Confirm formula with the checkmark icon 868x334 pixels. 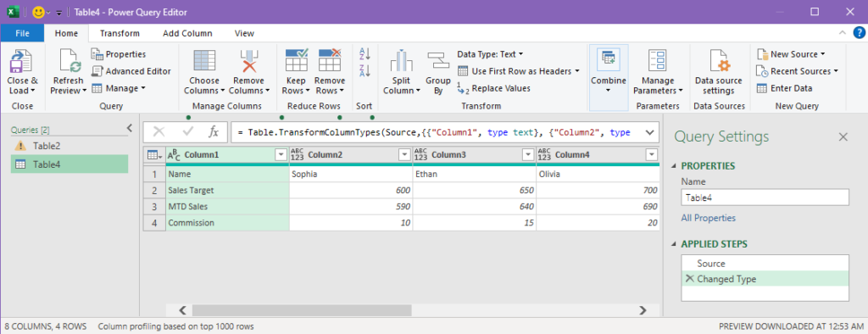(x=187, y=132)
